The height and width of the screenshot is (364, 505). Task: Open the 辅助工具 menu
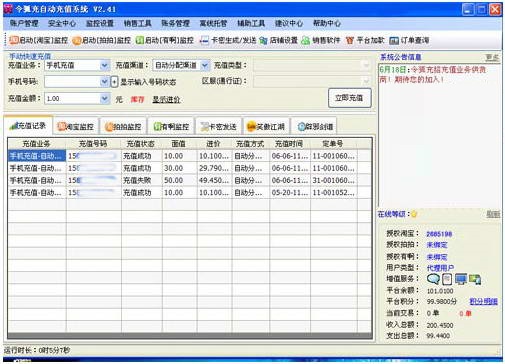(x=251, y=23)
